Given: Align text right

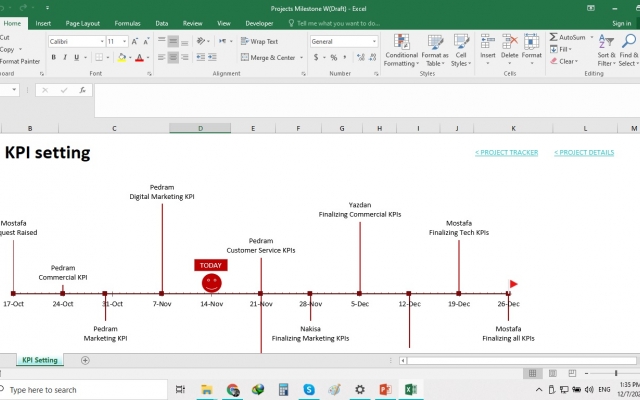Looking at the screenshot, I should (184, 58).
